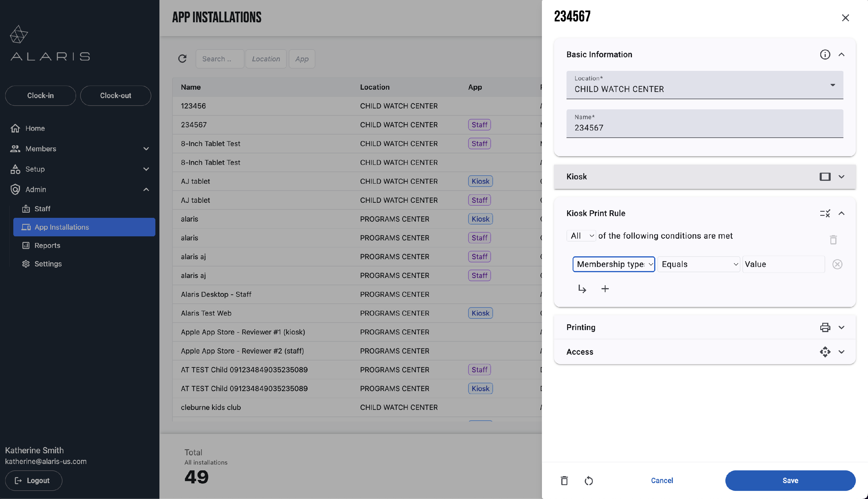Click the refresh icon near Search
This screenshot has width=868, height=499.
(x=182, y=59)
